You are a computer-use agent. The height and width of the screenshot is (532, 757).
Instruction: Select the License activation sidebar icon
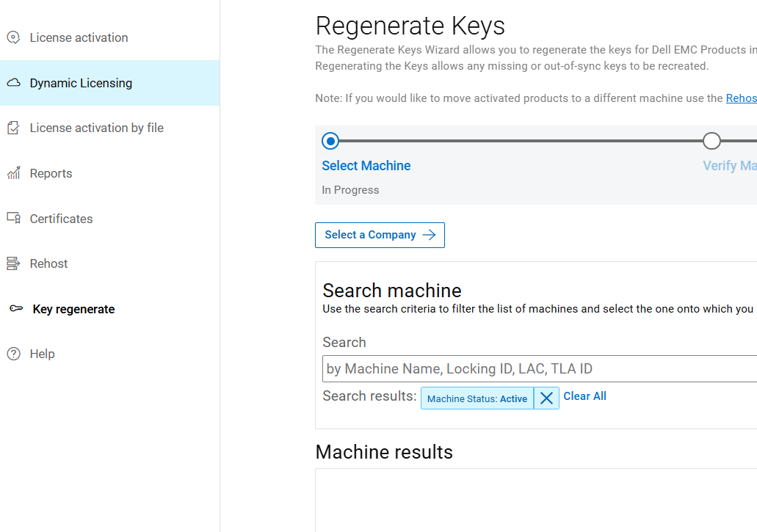[13, 37]
